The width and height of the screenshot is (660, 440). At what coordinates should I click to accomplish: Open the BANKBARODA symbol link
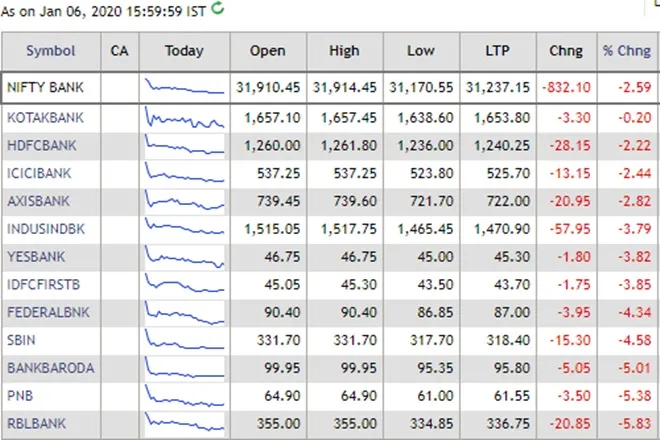pyautogui.click(x=51, y=368)
